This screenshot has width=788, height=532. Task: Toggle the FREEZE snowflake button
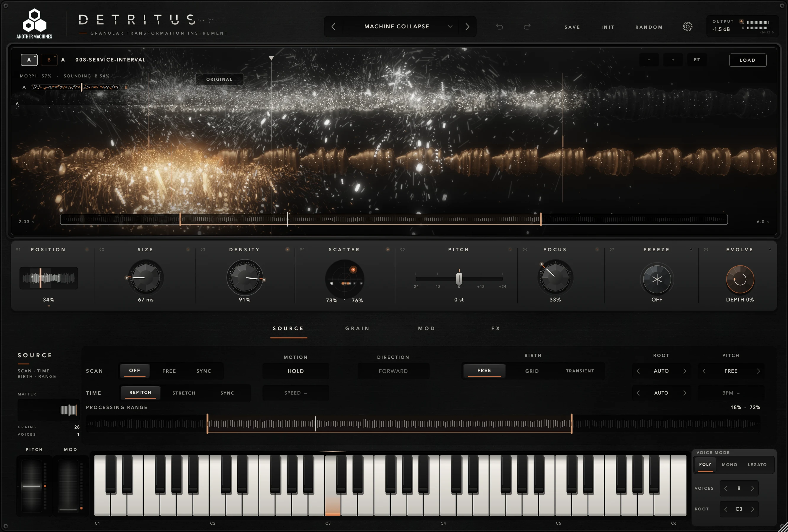(657, 279)
